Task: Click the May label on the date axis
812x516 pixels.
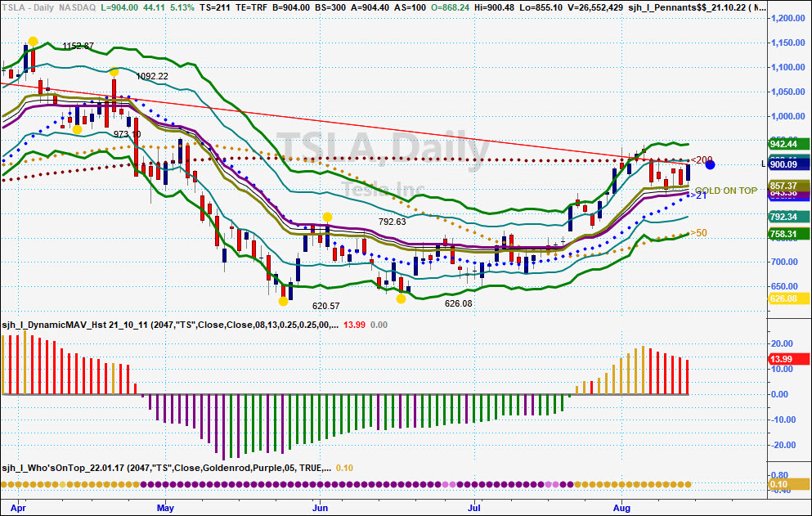Action: pos(165,508)
